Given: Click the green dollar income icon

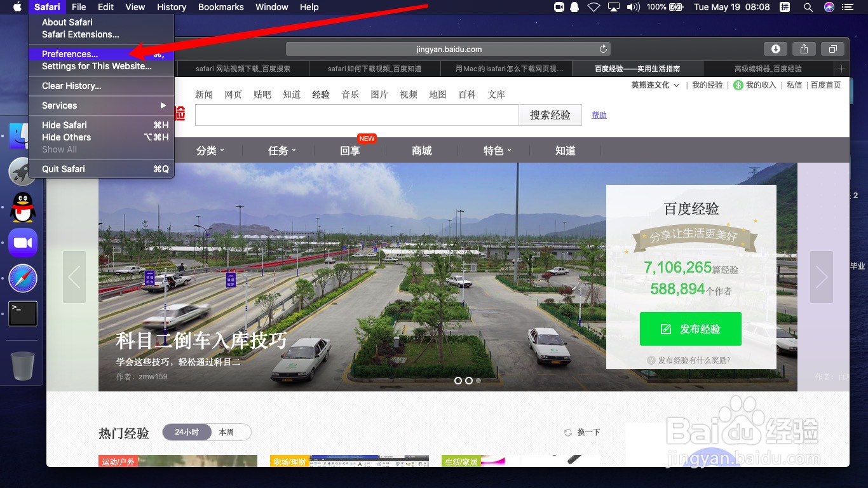Looking at the screenshot, I should (x=738, y=85).
